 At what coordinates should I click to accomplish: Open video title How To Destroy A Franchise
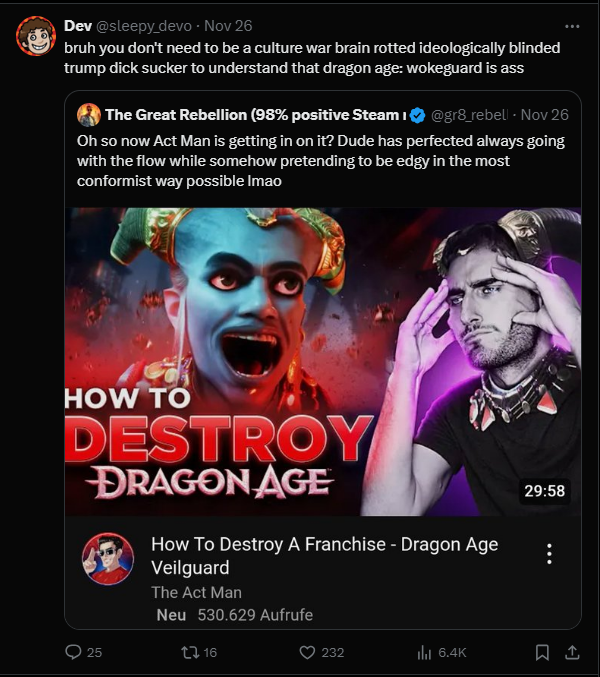click(325, 556)
